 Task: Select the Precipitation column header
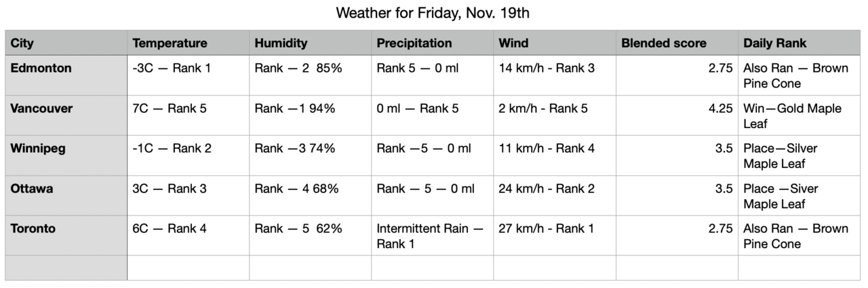pos(432,43)
